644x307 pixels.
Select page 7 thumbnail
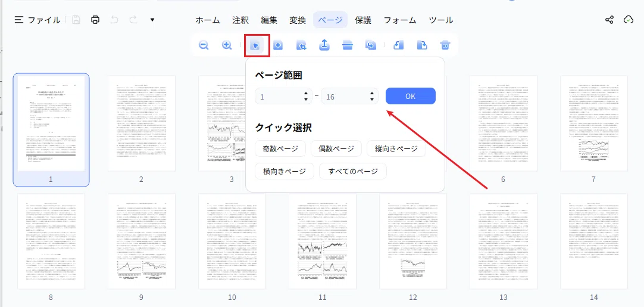[594, 123]
